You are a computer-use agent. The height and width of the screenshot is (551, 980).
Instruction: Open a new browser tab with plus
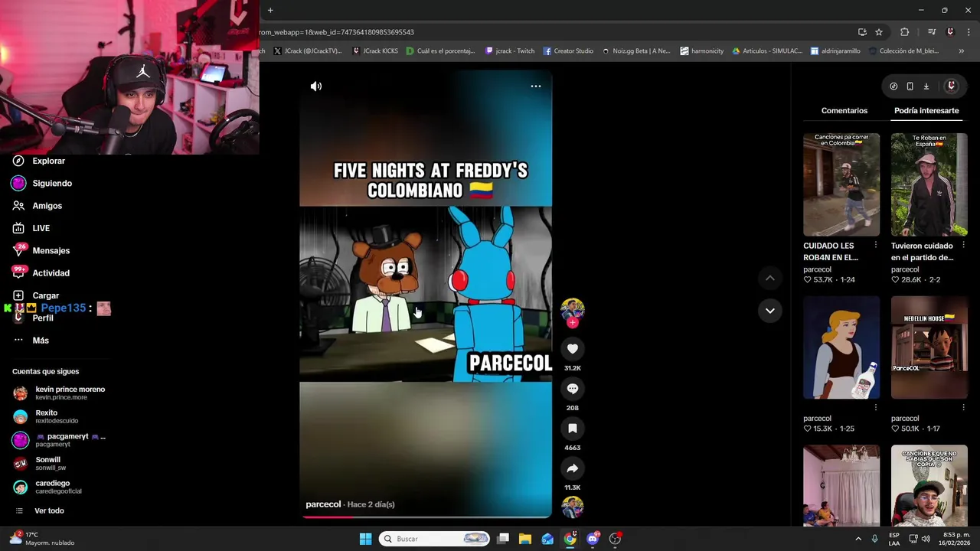[270, 10]
